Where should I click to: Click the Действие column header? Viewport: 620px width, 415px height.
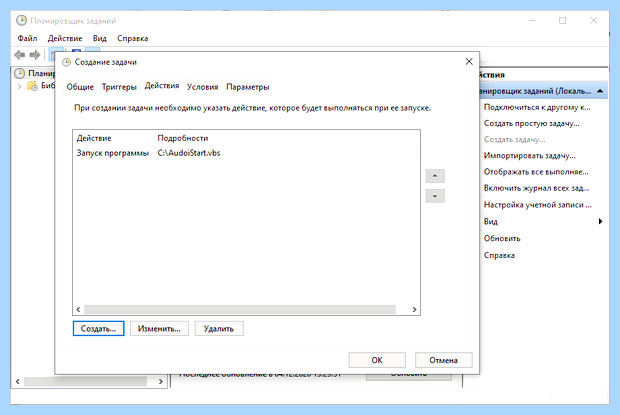tap(94, 138)
